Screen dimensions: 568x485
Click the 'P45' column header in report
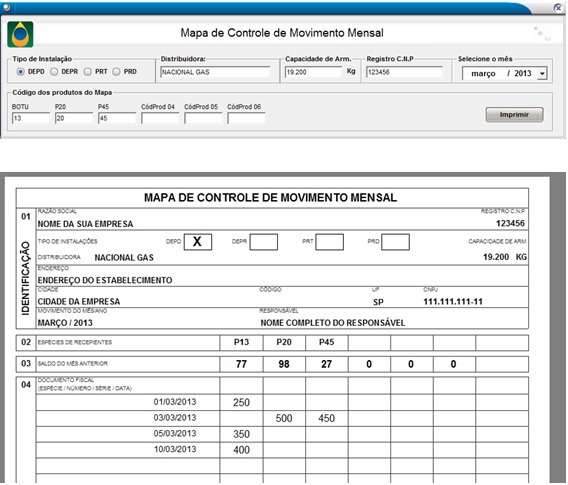[326, 342]
